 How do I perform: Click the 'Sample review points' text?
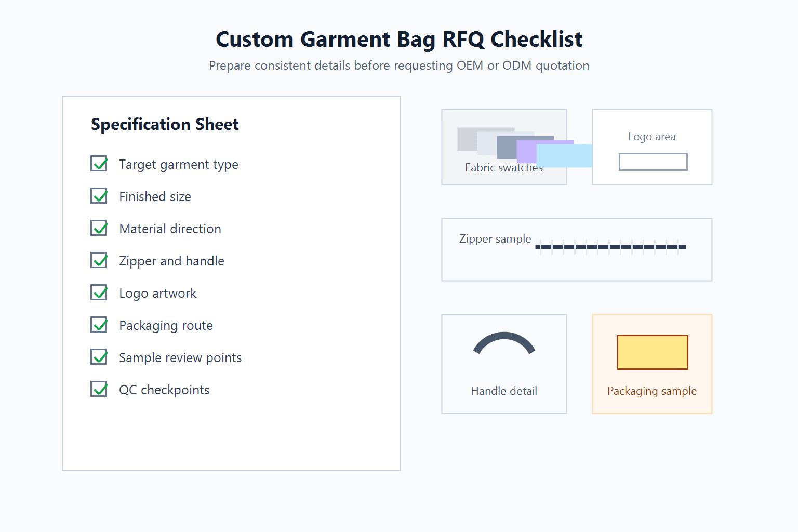[181, 358]
